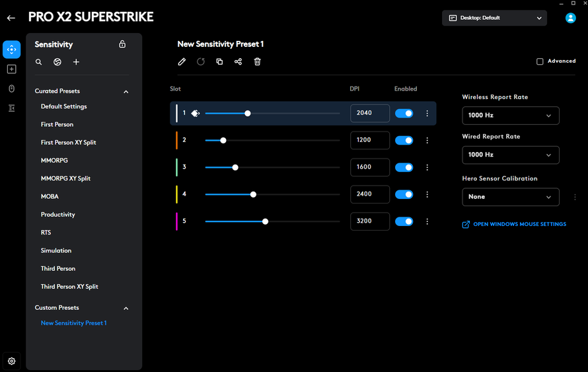Select the MOBA preset
Screen dimensions: 588x372
50,196
